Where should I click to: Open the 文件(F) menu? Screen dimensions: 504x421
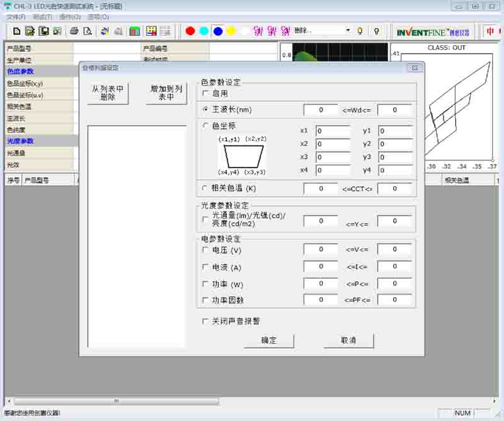(x=16, y=17)
